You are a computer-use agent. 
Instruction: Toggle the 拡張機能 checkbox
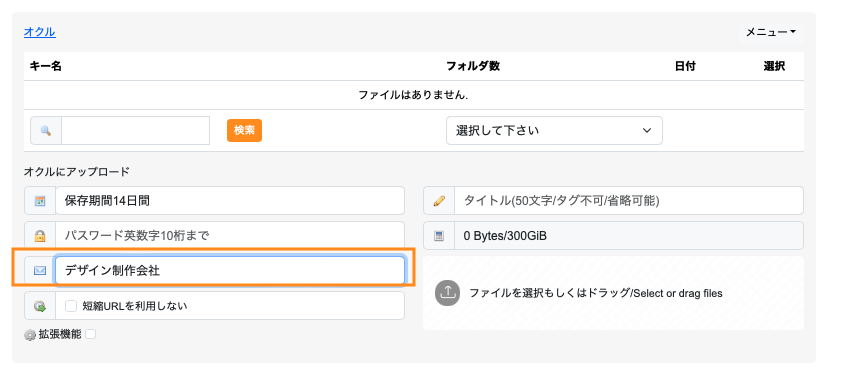tap(91, 334)
